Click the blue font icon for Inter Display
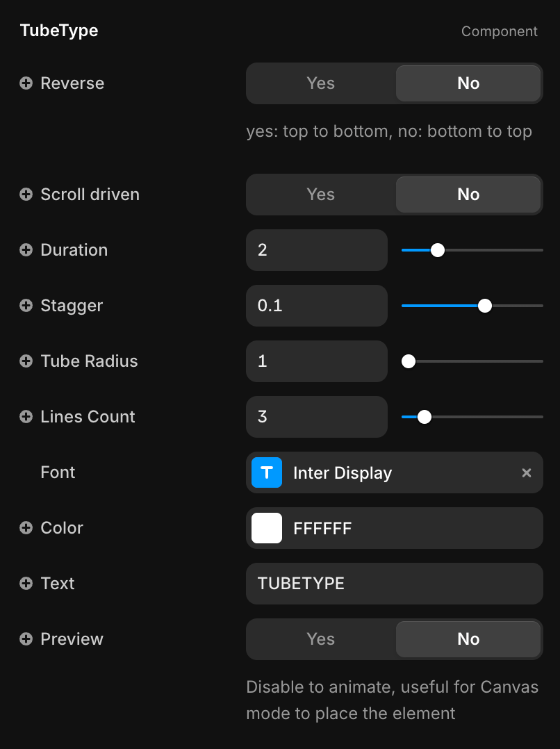The image size is (560, 749). pos(267,472)
